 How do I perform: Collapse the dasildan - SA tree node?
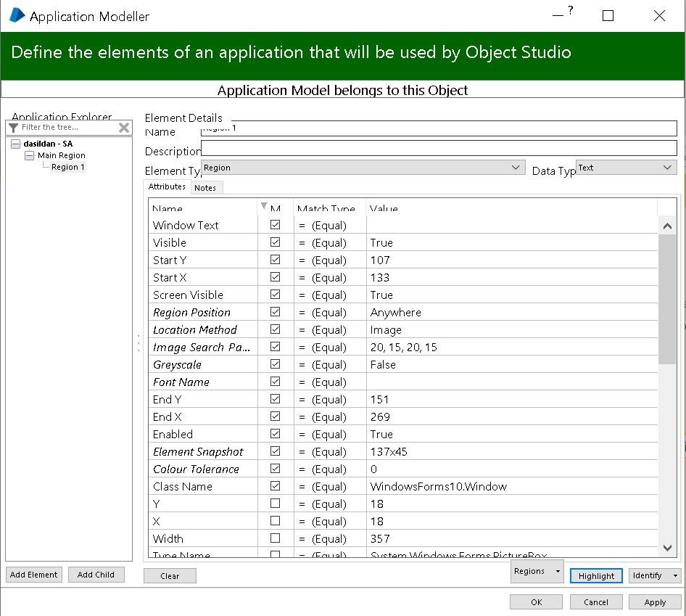[x=16, y=144]
